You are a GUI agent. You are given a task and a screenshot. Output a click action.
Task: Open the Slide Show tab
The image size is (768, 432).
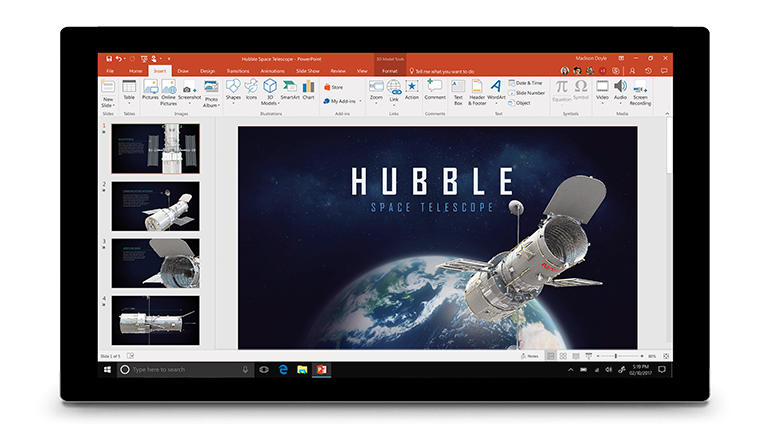308,71
